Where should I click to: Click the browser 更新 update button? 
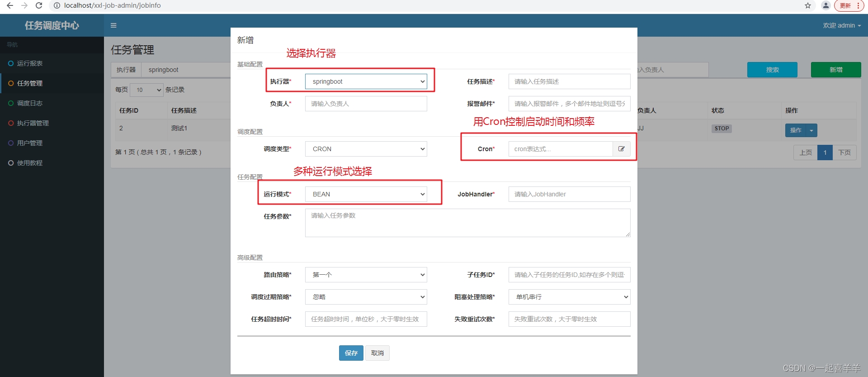click(x=845, y=5)
